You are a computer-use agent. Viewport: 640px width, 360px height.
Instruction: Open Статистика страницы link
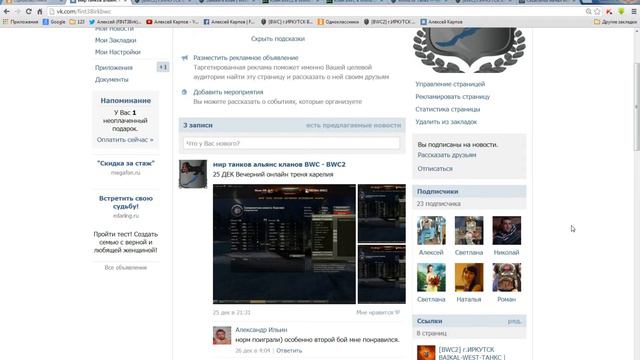pyautogui.click(x=448, y=109)
